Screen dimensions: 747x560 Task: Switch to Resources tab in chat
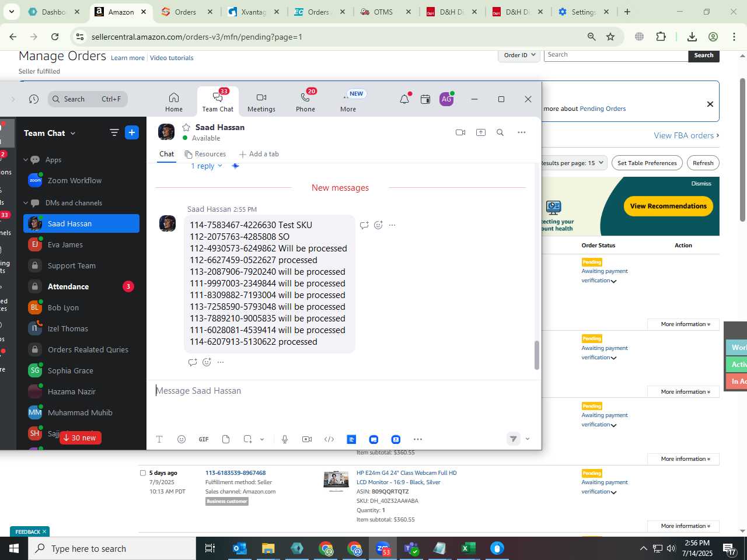(x=205, y=154)
